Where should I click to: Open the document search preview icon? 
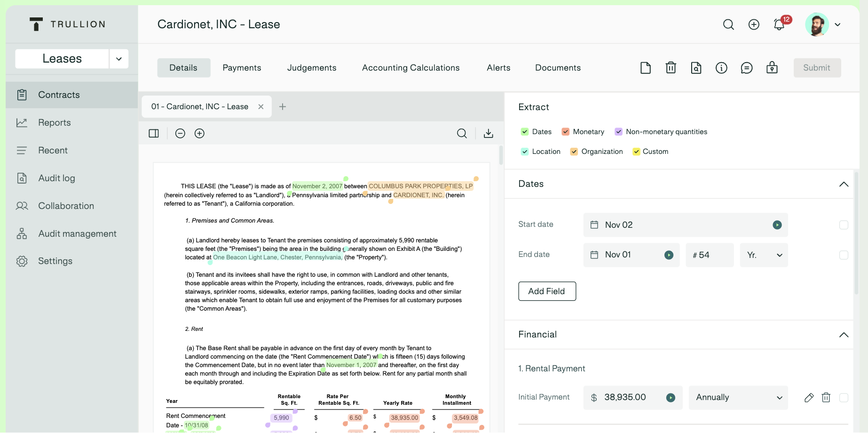click(696, 68)
